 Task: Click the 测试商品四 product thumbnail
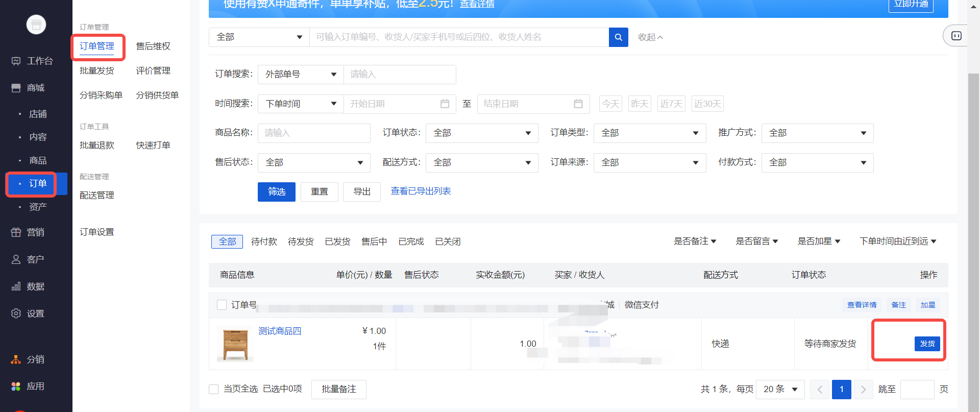[x=235, y=344]
